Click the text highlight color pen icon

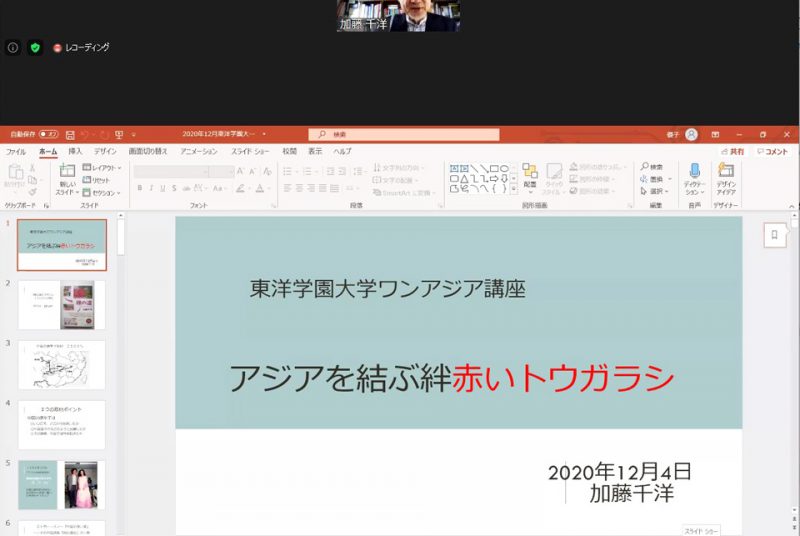click(x=240, y=188)
